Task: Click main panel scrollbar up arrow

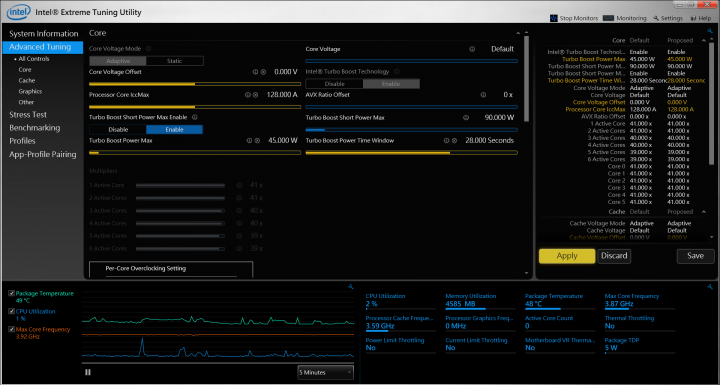Action: click(526, 33)
